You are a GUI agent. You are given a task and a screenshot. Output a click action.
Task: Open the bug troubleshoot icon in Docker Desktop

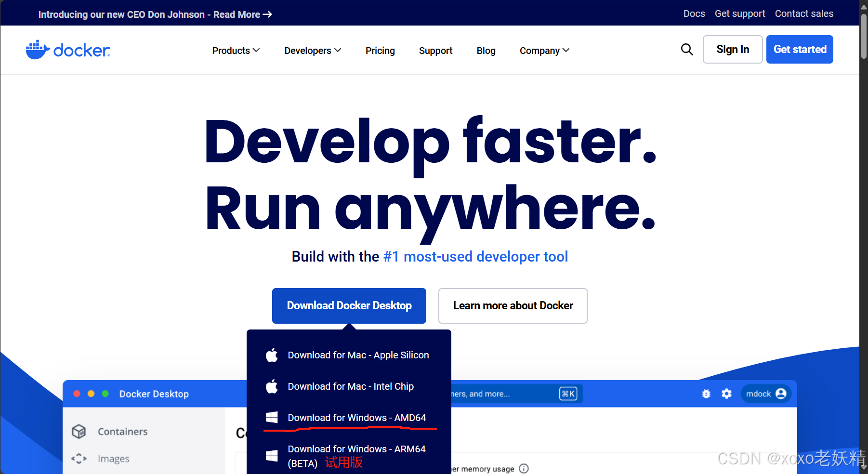click(706, 394)
